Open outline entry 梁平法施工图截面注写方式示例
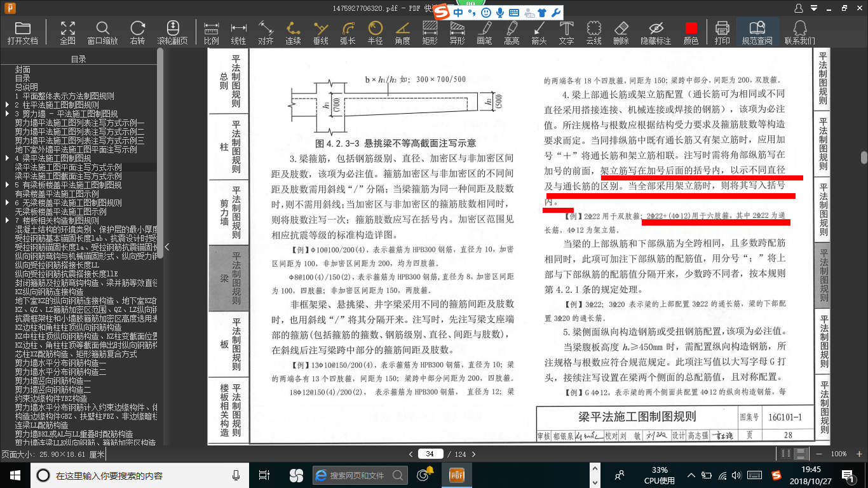The width and height of the screenshot is (868, 488). click(x=68, y=176)
